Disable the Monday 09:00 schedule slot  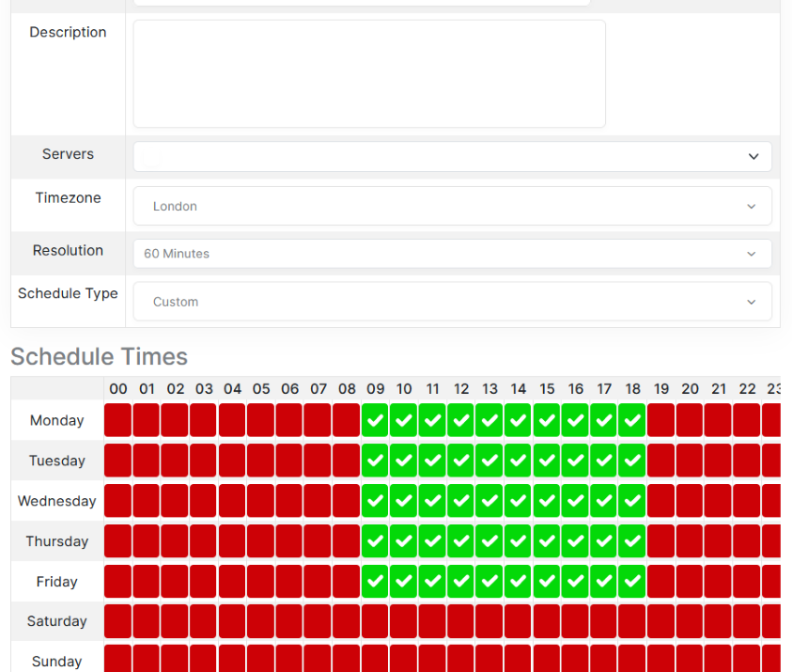tap(376, 420)
